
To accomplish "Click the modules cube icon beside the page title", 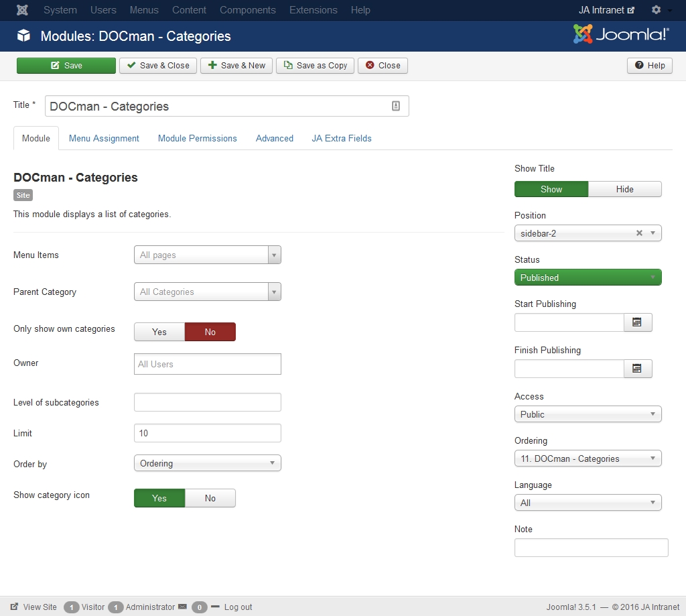I will pyautogui.click(x=23, y=36).
